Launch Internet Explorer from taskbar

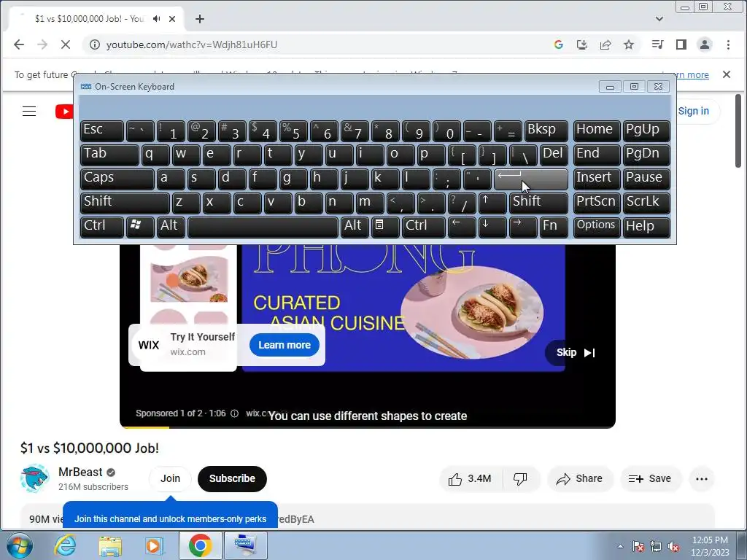(x=65, y=545)
